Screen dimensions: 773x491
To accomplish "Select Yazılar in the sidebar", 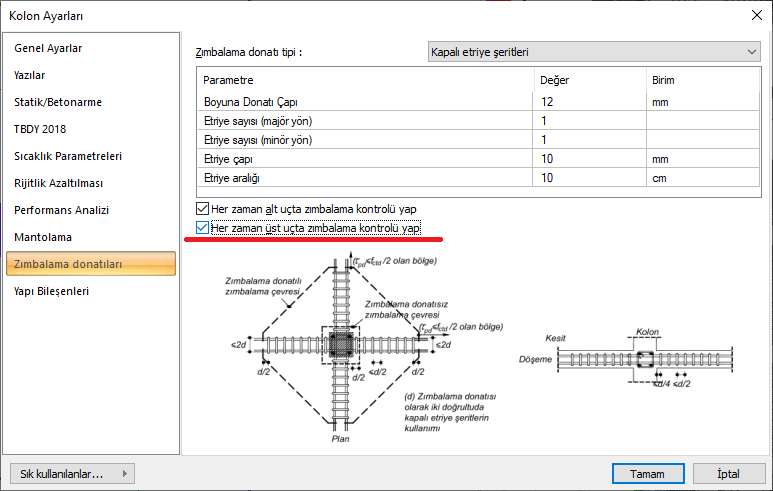I will [30, 75].
